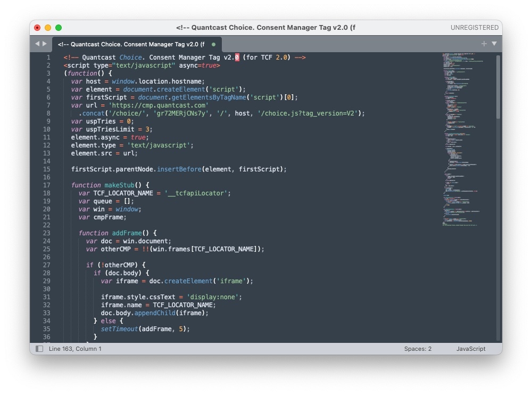Click line number 23 in the gutter
This screenshot has height=394, width=532.
(x=46, y=233)
